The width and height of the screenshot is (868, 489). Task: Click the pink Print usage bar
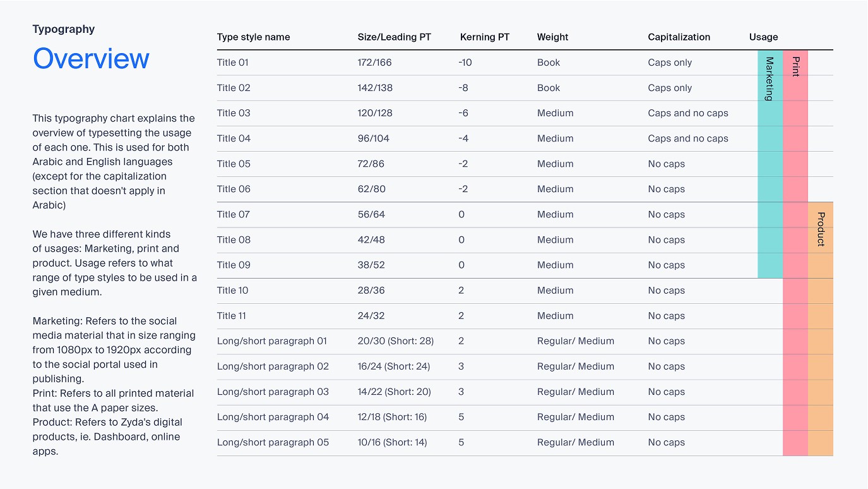click(795, 253)
